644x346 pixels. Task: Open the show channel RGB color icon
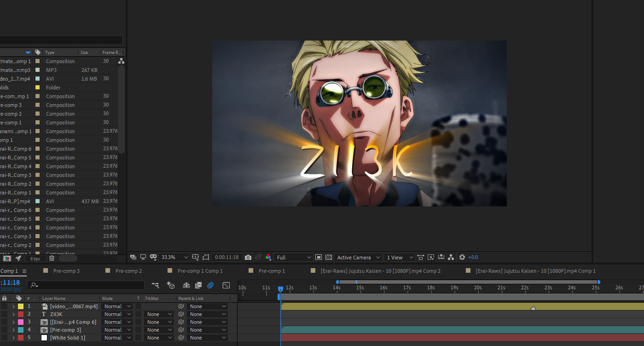pos(268,258)
